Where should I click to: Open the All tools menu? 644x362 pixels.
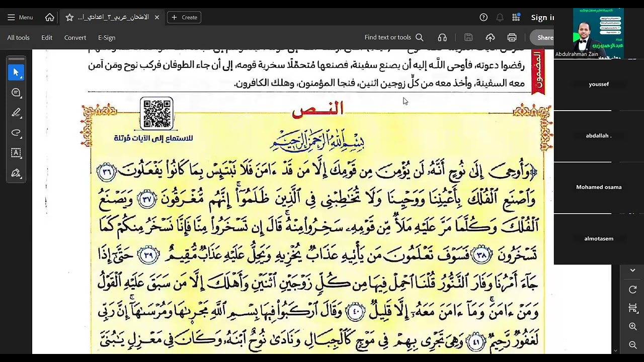coord(18,37)
